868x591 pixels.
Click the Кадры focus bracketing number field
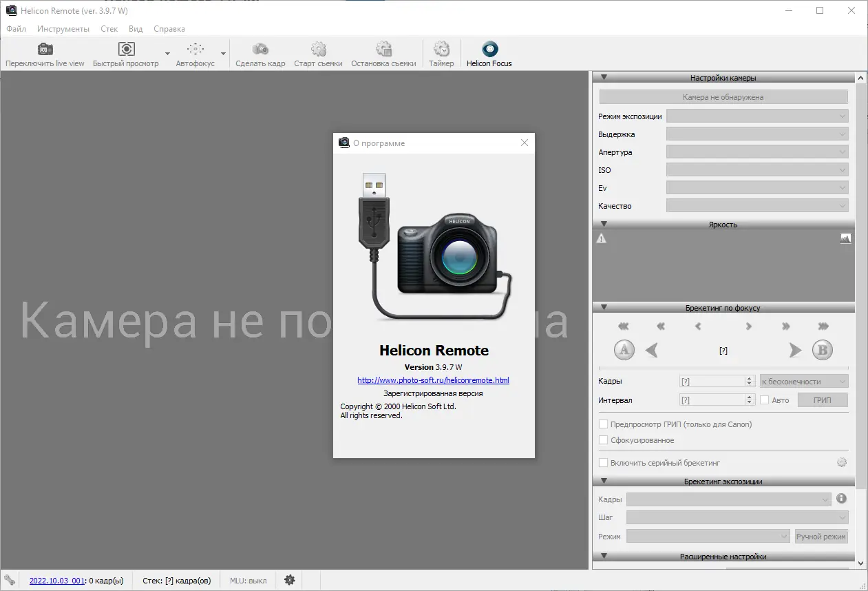coord(717,381)
